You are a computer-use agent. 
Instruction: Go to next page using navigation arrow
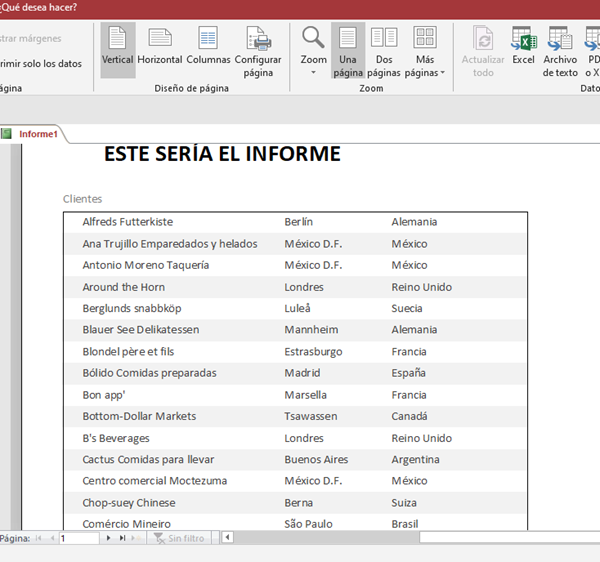click(x=110, y=538)
